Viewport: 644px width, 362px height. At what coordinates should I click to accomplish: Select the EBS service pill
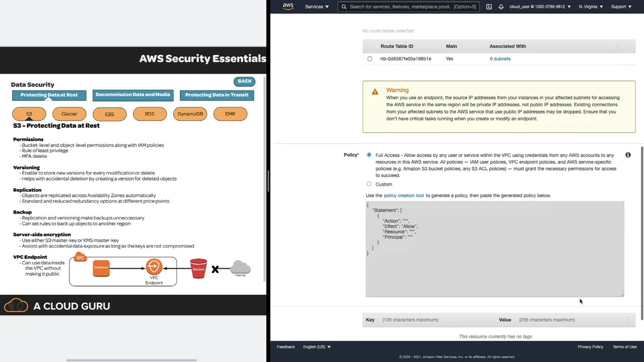[110, 114]
